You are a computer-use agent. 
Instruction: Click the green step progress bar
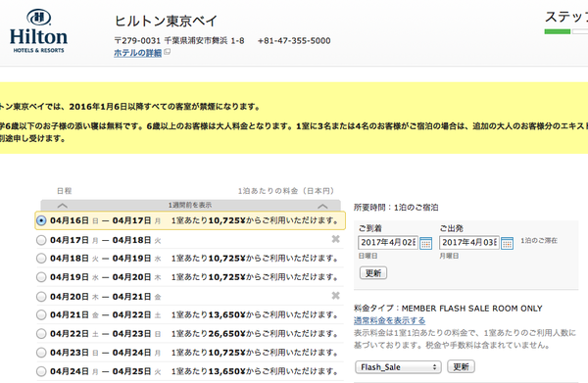[558, 31]
